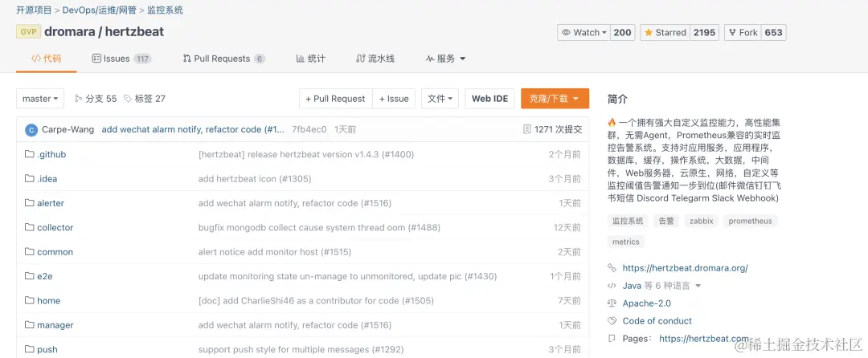
Task: Click the e2e folder icon
Action: coord(30,275)
